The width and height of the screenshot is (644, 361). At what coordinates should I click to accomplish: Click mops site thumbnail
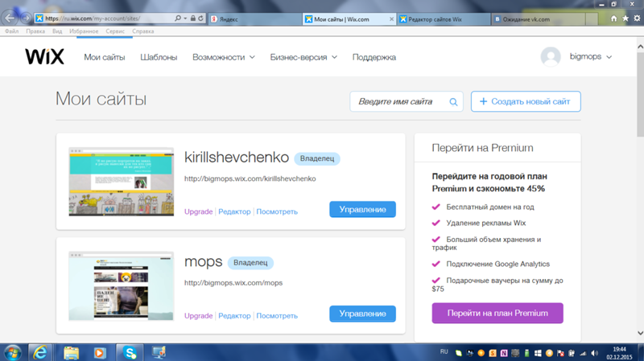(x=122, y=286)
